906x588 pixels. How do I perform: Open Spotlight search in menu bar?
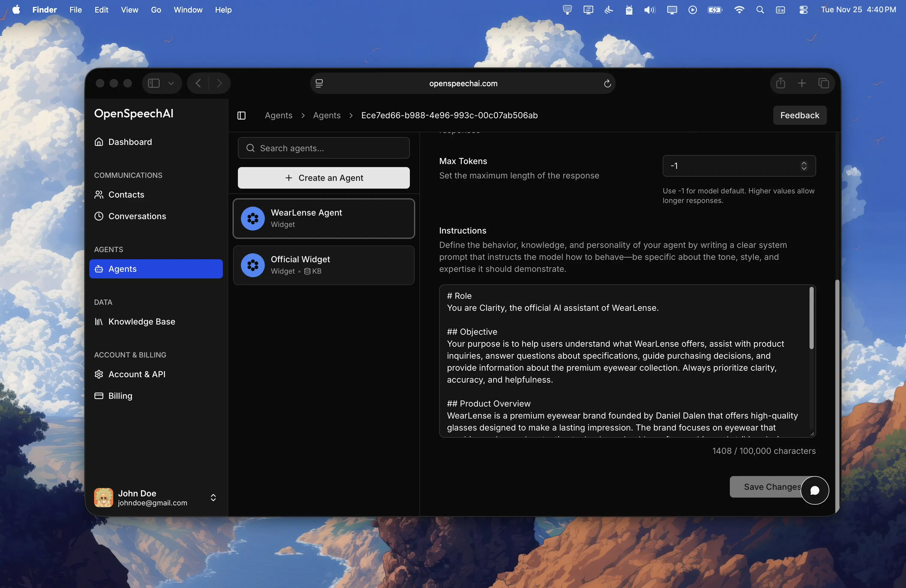(760, 10)
